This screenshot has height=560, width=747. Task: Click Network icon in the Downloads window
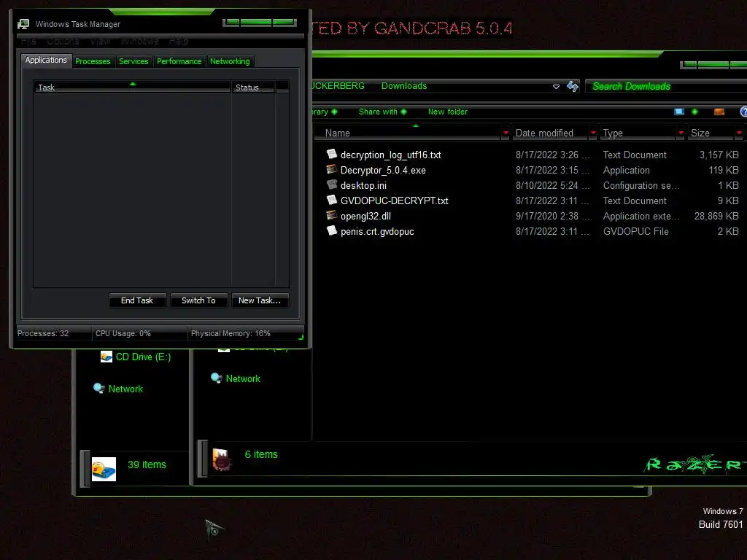coord(216,378)
